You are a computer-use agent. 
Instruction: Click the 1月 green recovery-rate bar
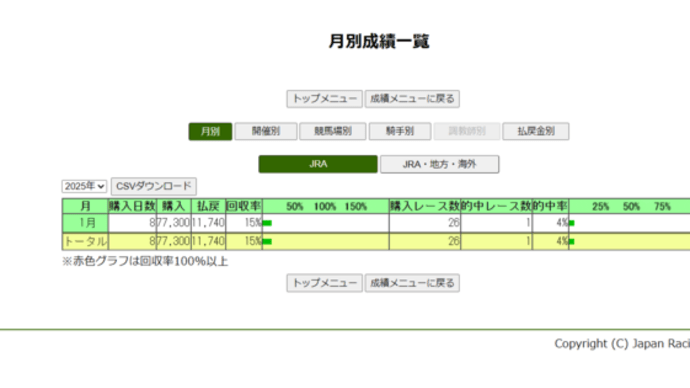[x=267, y=223]
